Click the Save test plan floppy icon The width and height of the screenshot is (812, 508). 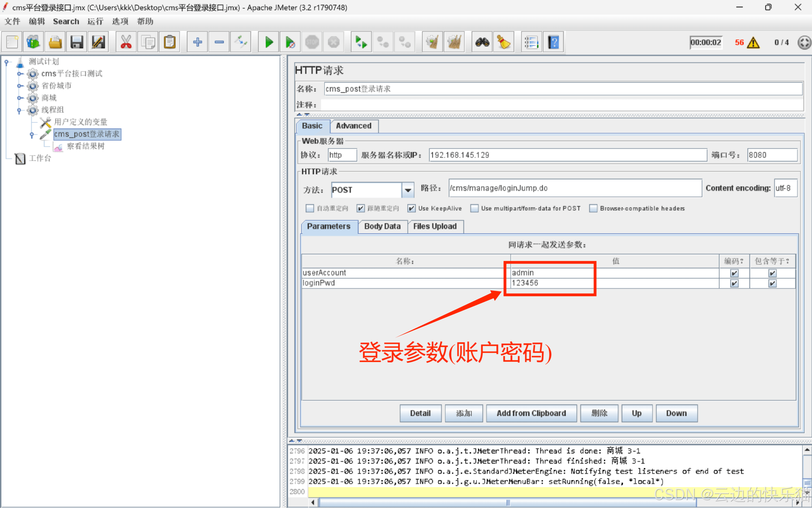point(77,42)
